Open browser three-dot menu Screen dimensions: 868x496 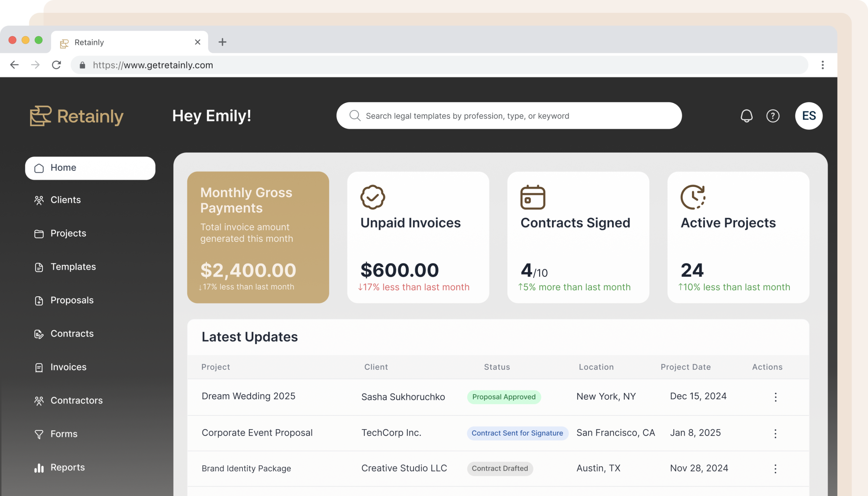pyautogui.click(x=822, y=65)
